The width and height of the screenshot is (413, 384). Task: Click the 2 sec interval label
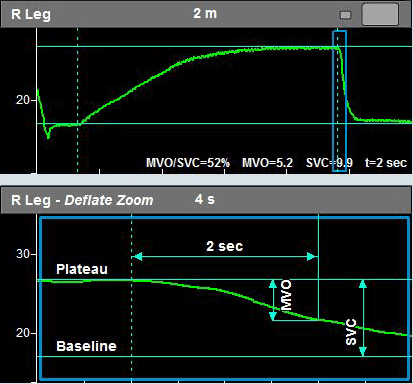coord(224,246)
